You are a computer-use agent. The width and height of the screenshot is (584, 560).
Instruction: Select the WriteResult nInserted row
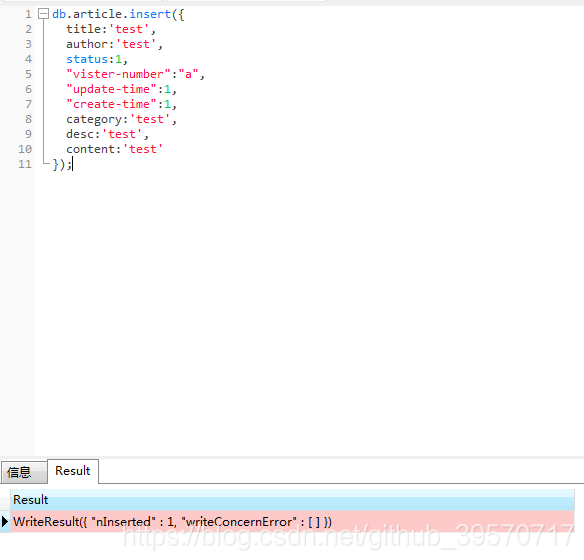coord(292,521)
